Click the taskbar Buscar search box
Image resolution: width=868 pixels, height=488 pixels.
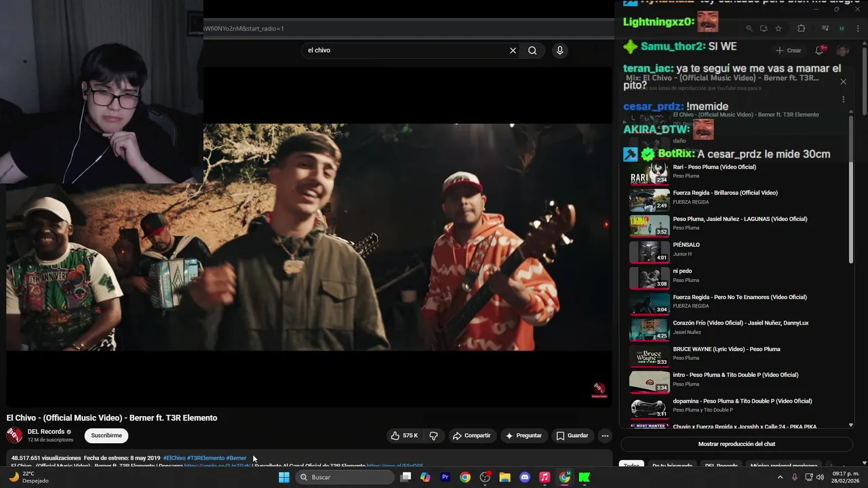345,477
